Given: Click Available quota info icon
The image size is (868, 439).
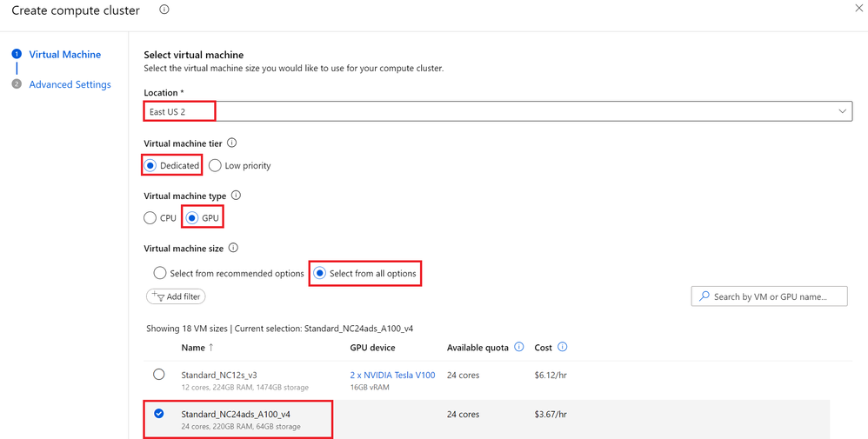Looking at the screenshot, I should pyautogui.click(x=519, y=347).
